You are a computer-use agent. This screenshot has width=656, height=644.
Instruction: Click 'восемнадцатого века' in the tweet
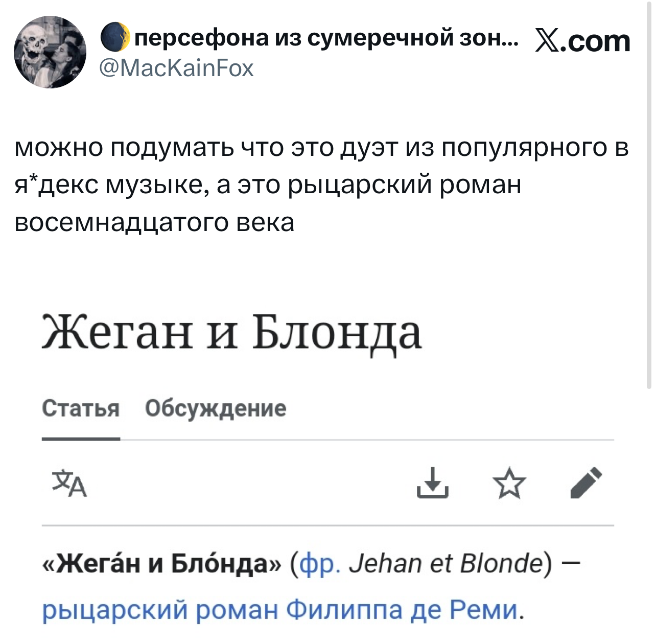click(154, 222)
